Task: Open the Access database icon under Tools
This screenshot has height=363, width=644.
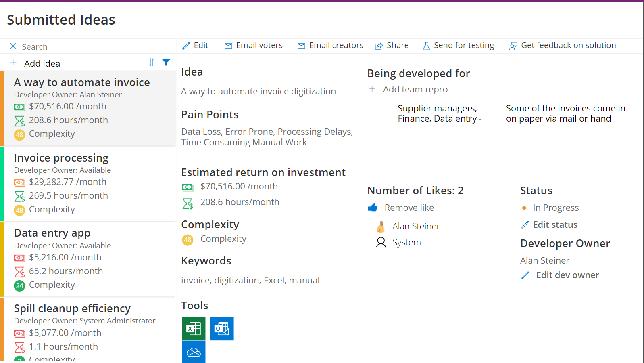Action: [x=222, y=329]
